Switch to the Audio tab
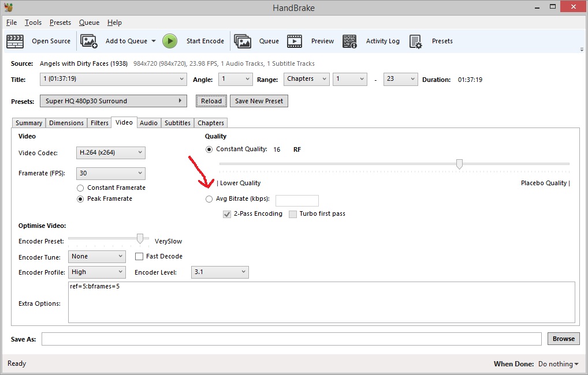This screenshot has height=375, width=588. pos(148,123)
